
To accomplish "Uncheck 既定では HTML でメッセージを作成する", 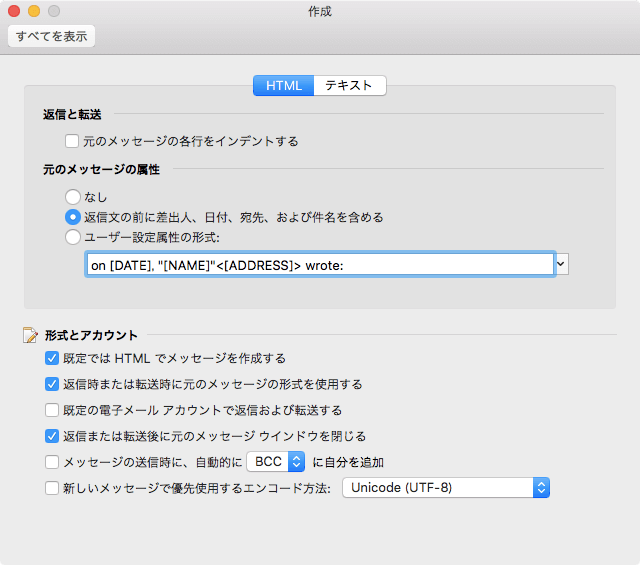I will (x=52, y=358).
